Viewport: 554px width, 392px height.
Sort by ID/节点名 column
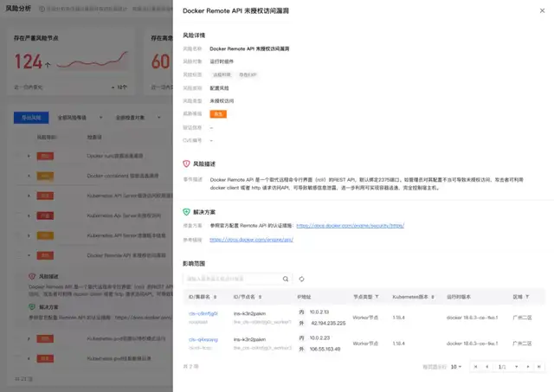coord(261,296)
